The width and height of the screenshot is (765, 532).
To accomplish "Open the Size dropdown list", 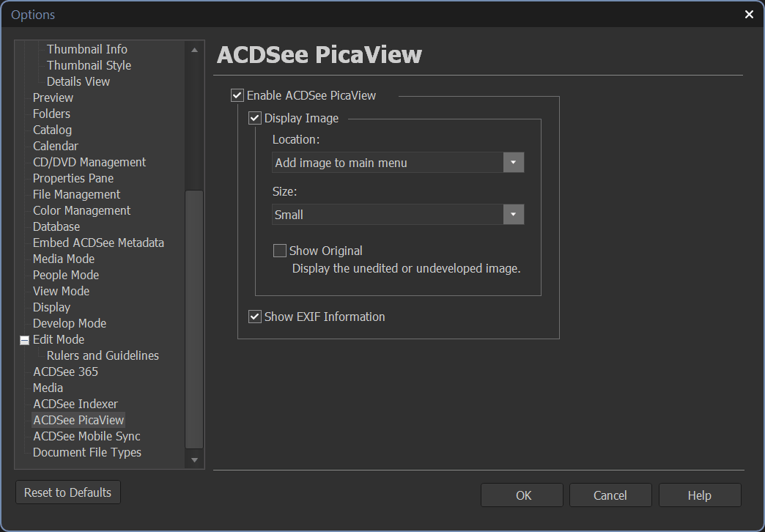I will [x=514, y=215].
